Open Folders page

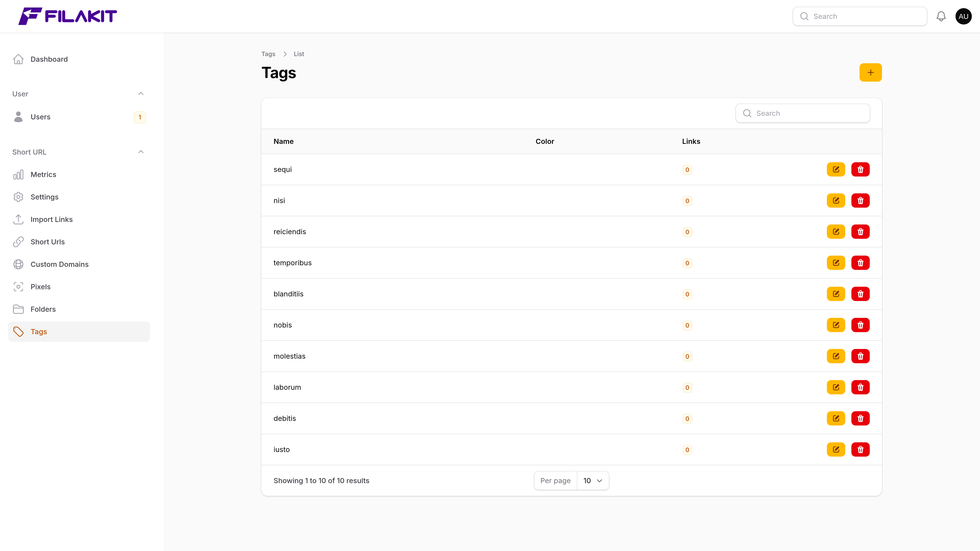[79, 309]
